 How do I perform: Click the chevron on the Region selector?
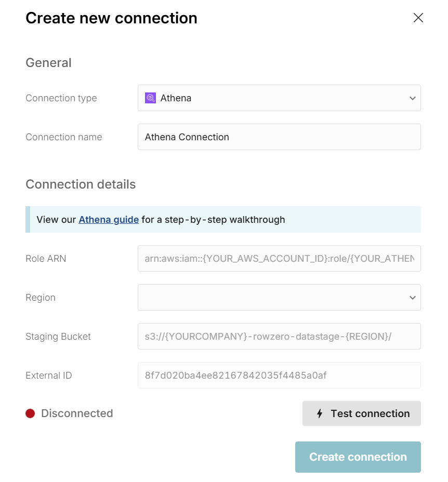[412, 297]
